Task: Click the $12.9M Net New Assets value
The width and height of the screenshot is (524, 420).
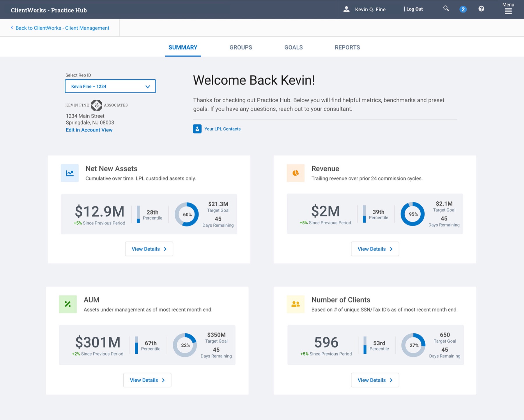Action: pos(100,211)
